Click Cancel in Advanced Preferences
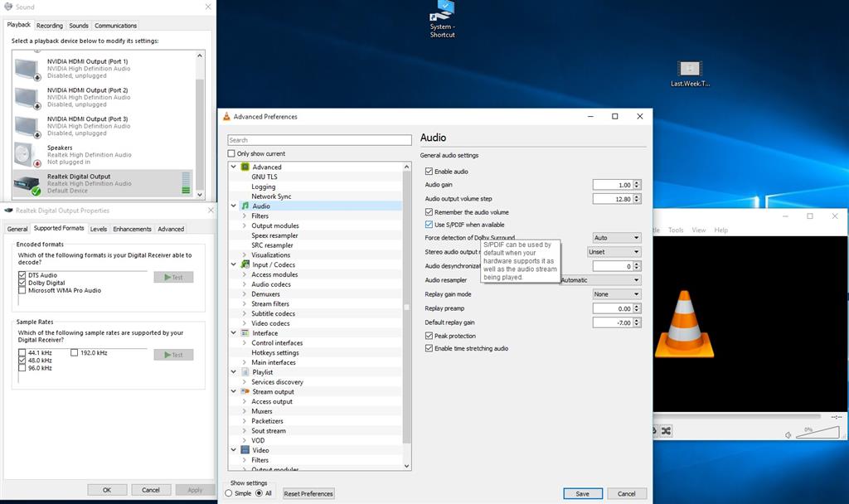The height and width of the screenshot is (504, 849). click(627, 493)
